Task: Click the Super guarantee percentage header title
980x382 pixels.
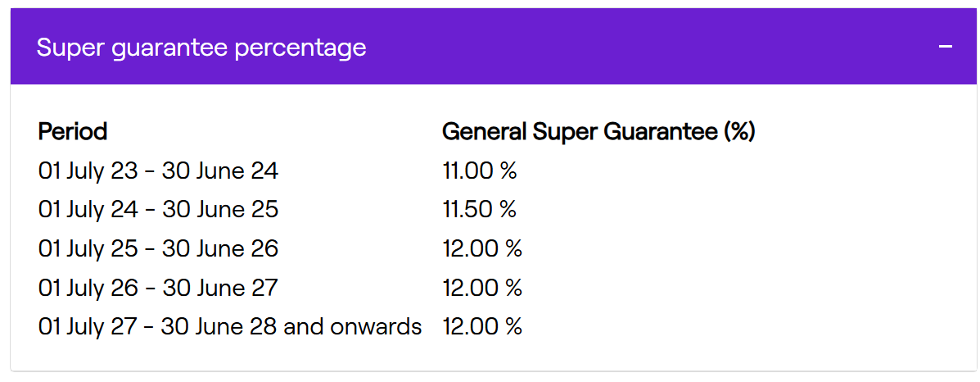Action: [201, 48]
